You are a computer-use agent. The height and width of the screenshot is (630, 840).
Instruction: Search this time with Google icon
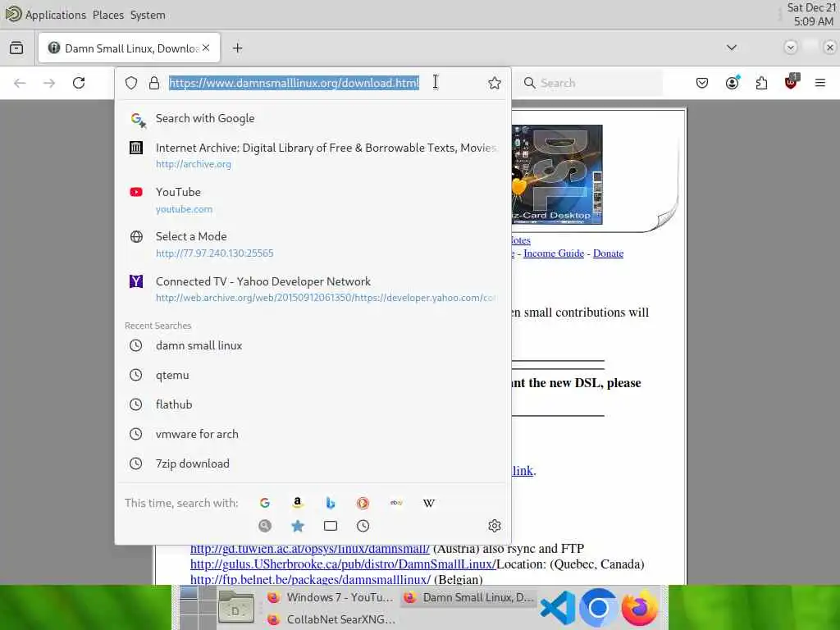point(265,503)
